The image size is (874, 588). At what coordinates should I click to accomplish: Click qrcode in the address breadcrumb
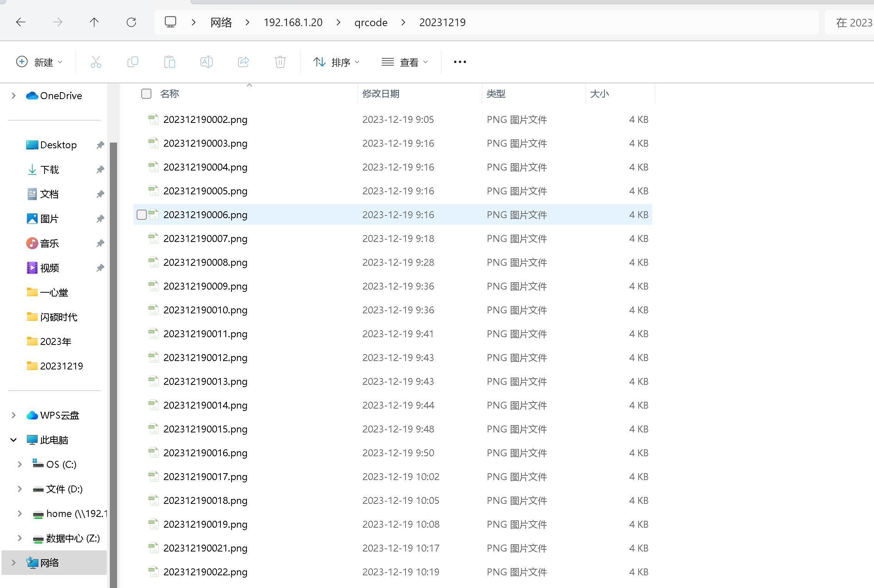[x=371, y=22]
